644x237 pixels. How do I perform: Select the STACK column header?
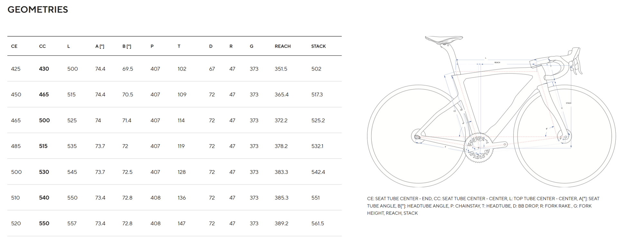click(x=318, y=46)
